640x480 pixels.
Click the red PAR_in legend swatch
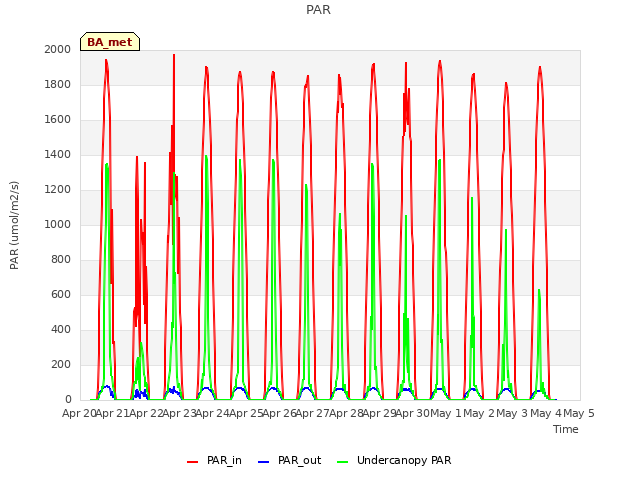point(192,462)
